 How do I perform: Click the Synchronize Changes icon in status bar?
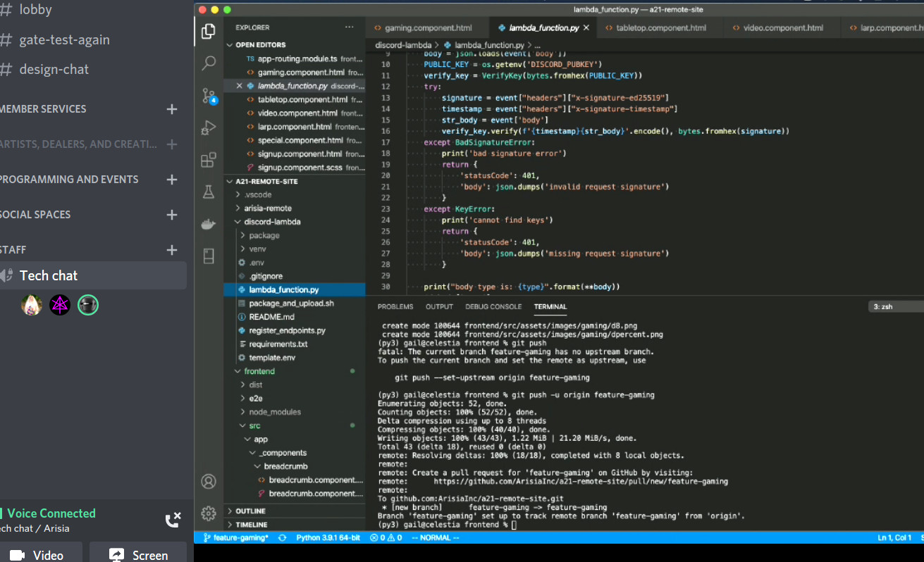283,537
